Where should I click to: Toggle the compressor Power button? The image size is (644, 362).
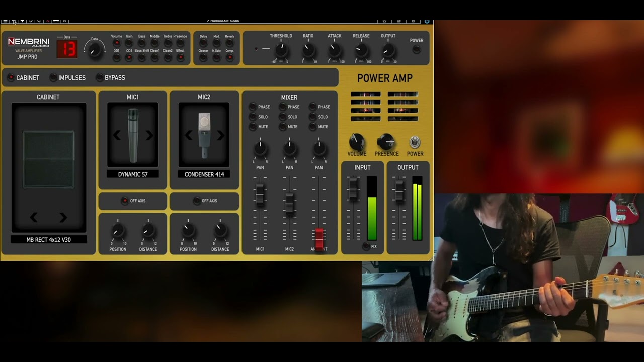pos(416,49)
